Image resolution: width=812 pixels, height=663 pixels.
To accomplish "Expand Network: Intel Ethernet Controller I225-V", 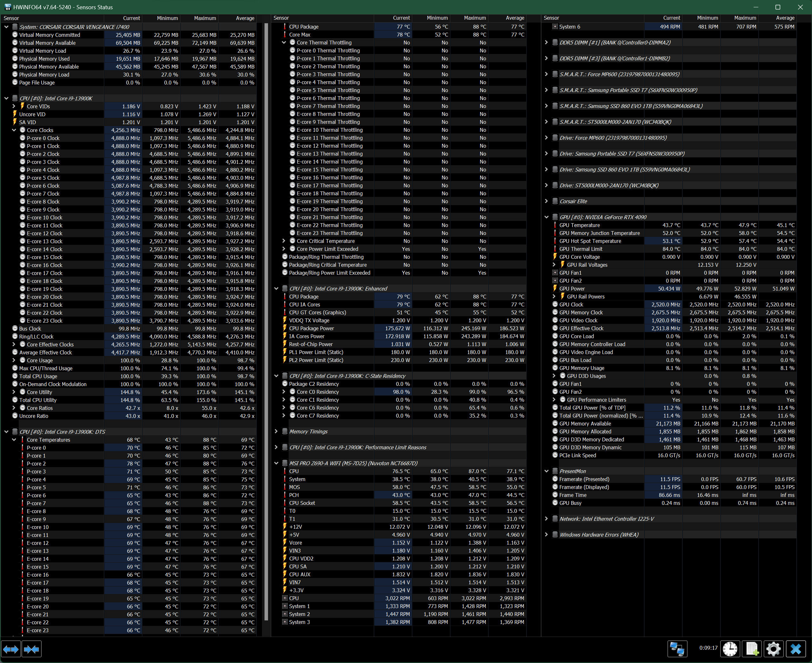I will pos(546,519).
